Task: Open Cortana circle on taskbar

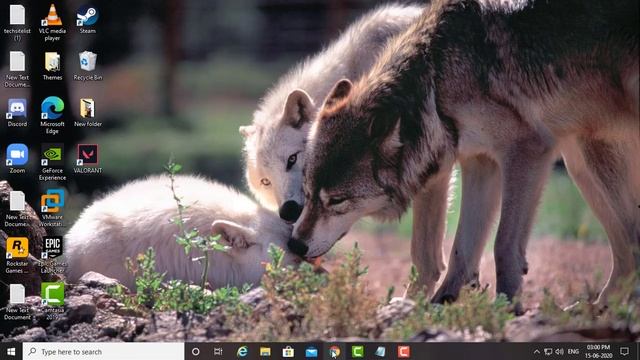Action: point(196,351)
